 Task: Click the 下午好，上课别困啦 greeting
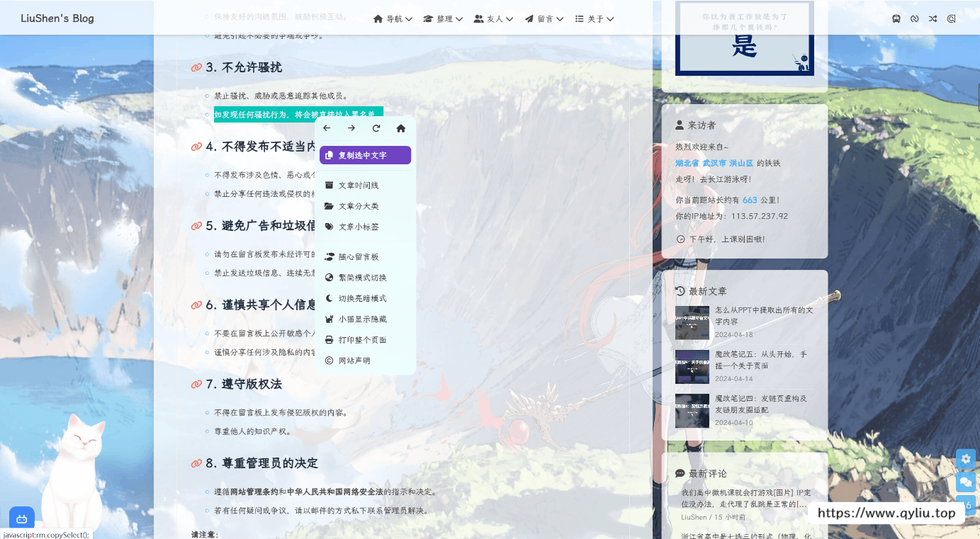tap(726, 239)
